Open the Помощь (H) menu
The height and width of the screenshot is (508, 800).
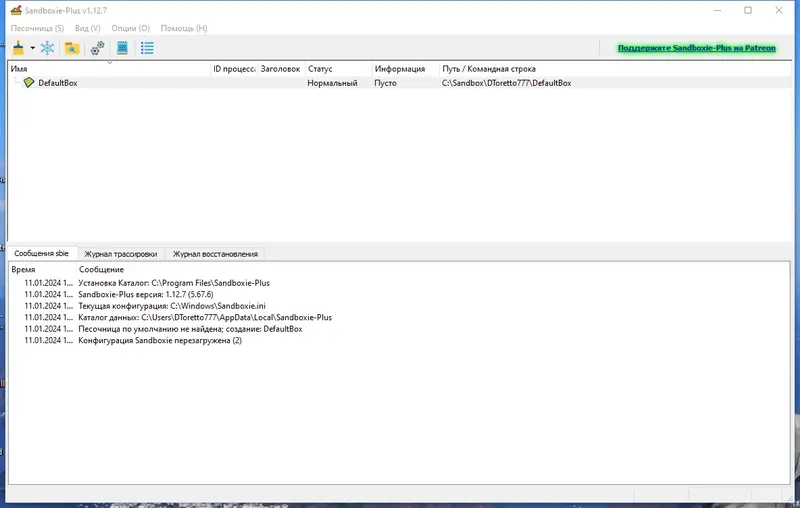click(184, 28)
